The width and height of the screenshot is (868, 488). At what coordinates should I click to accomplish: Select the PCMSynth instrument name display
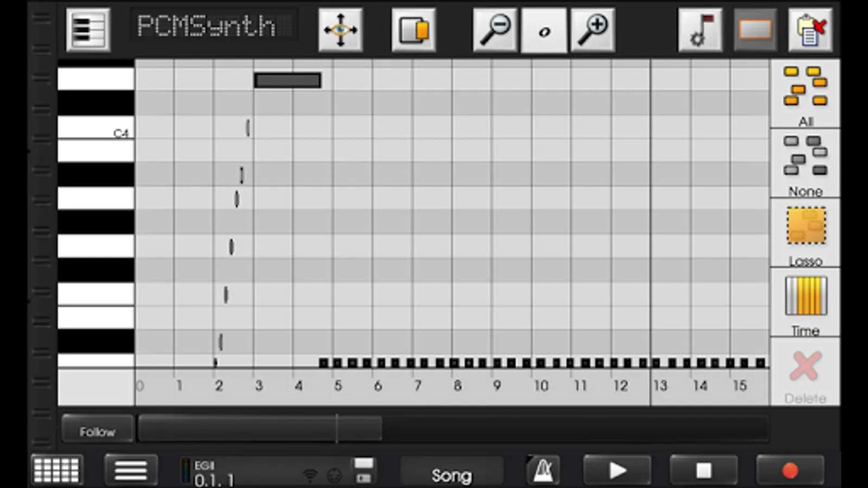coord(214,25)
